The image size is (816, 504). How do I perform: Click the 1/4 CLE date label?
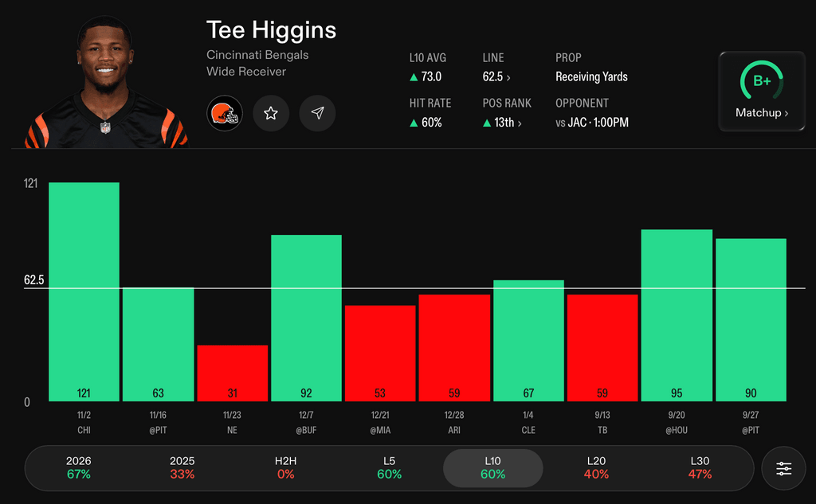click(529, 422)
